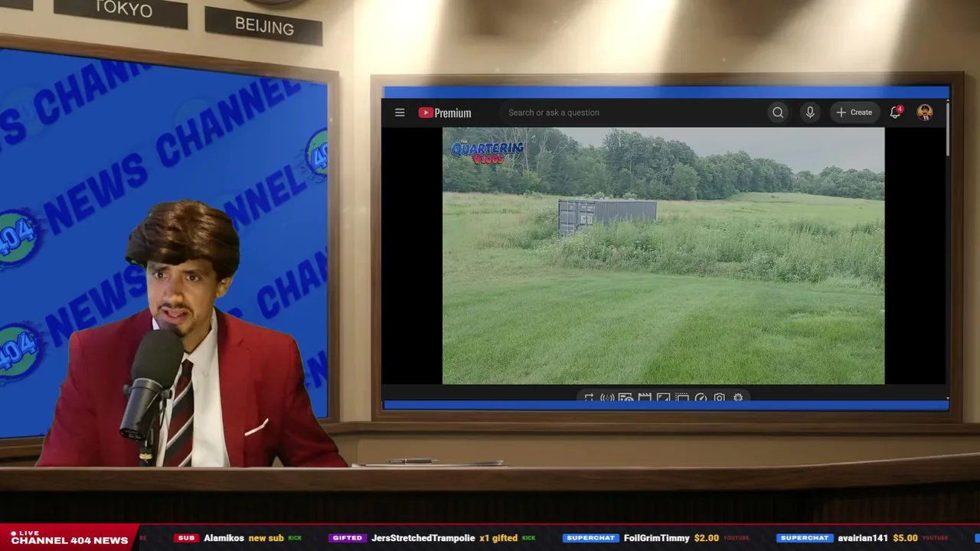Click the clapperboard icon in player toolbar
Image resolution: width=980 pixels, height=551 pixels.
645,398
